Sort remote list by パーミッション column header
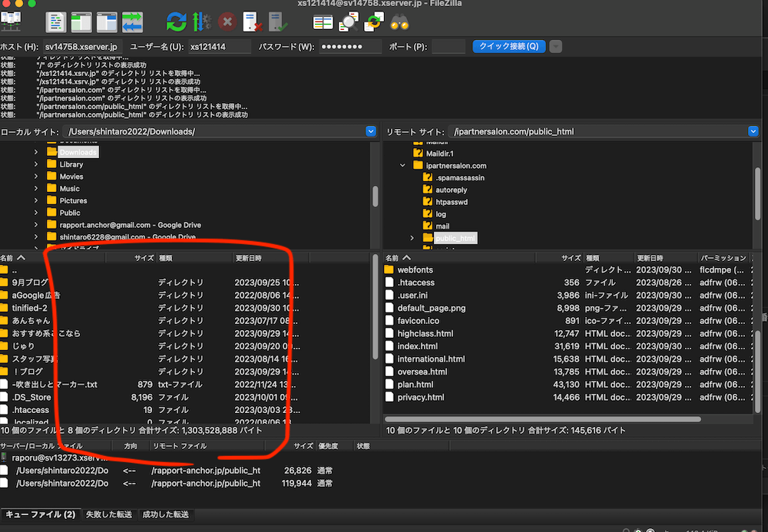 723,258
